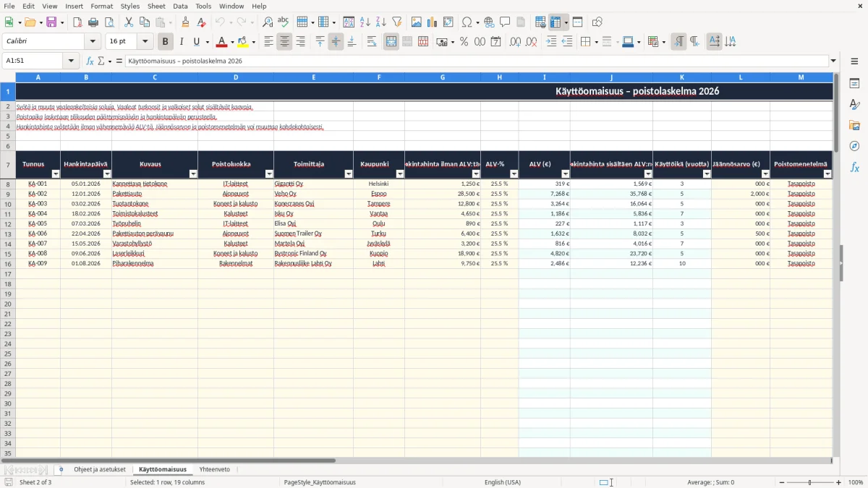Open Sidebar Gallery icon

pyautogui.click(x=854, y=125)
